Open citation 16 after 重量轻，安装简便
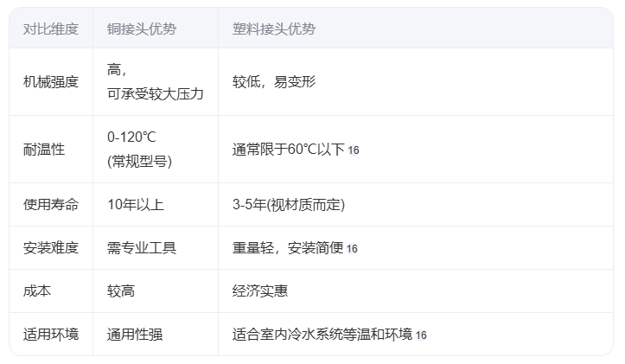This screenshot has width=625, height=364. point(352,249)
